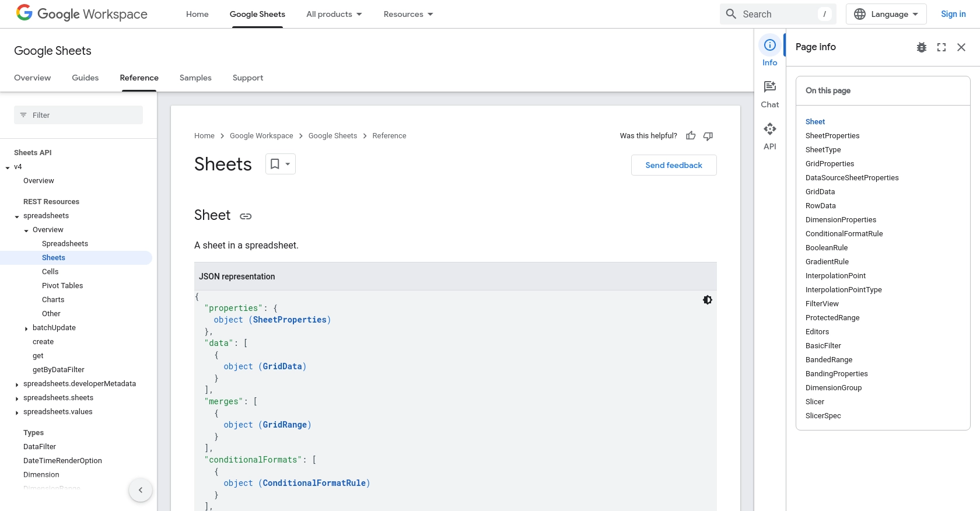Screen dimensions: 980x511
Task: Expand the batchUpdate tree node
Action: (26, 328)
